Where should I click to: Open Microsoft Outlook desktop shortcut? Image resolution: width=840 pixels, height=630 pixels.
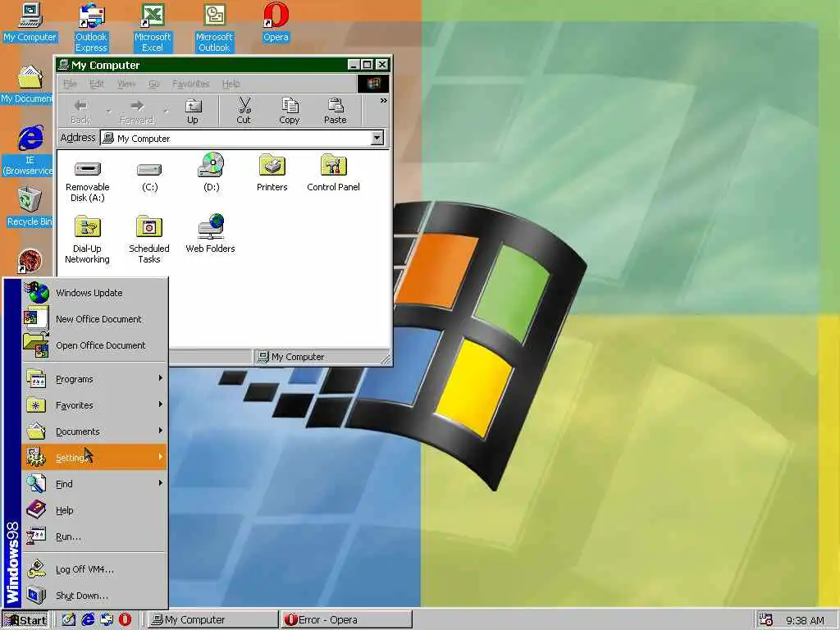pyautogui.click(x=214, y=27)
